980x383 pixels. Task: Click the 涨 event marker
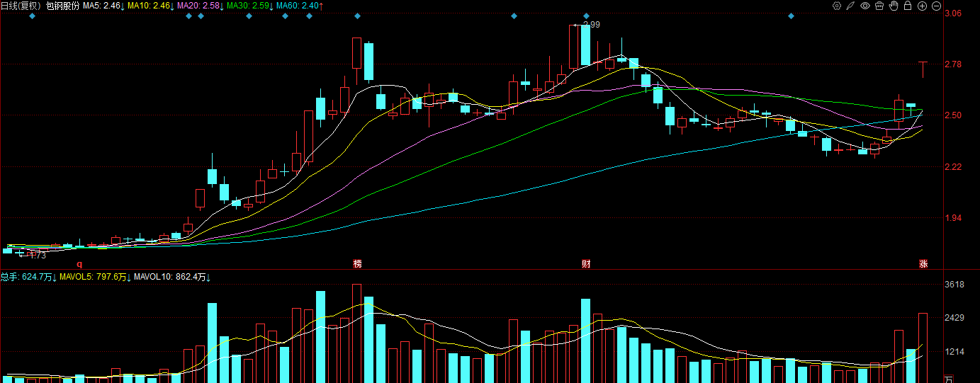(x=923, y=264)
